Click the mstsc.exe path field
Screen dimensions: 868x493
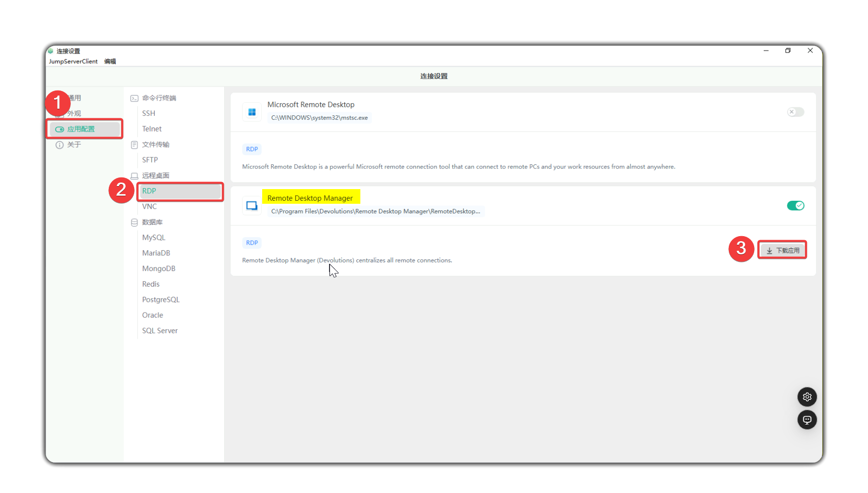319,118
